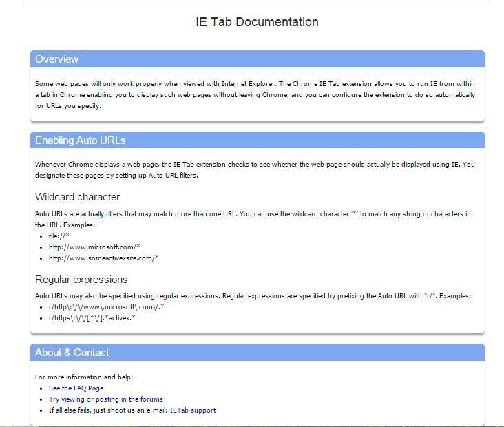Click the 'Enabling Auto URLs' section header
Screen dimensions: 504x427
coord(80,140)
